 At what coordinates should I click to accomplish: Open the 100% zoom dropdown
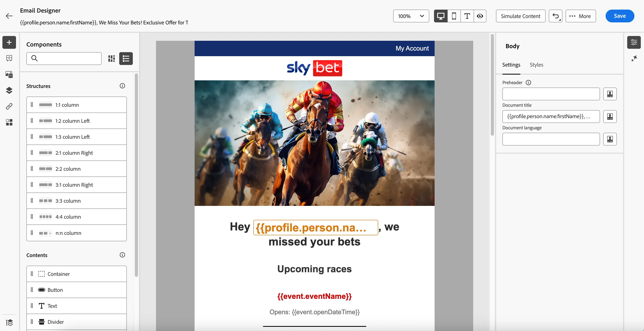[411, 16]
